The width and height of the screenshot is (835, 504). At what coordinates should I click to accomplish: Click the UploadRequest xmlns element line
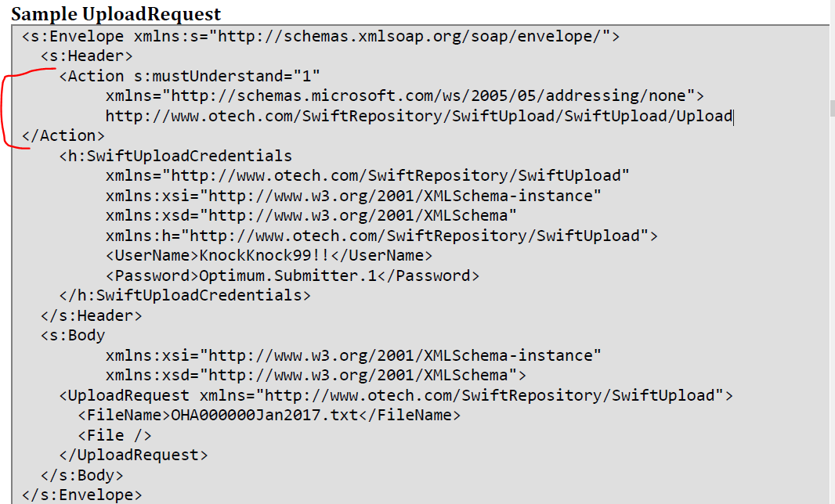pyautogui.click(x=396, y=395)
